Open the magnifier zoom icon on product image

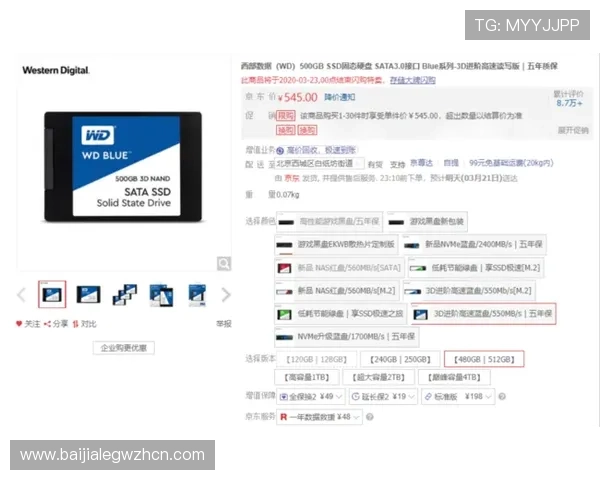224,263
